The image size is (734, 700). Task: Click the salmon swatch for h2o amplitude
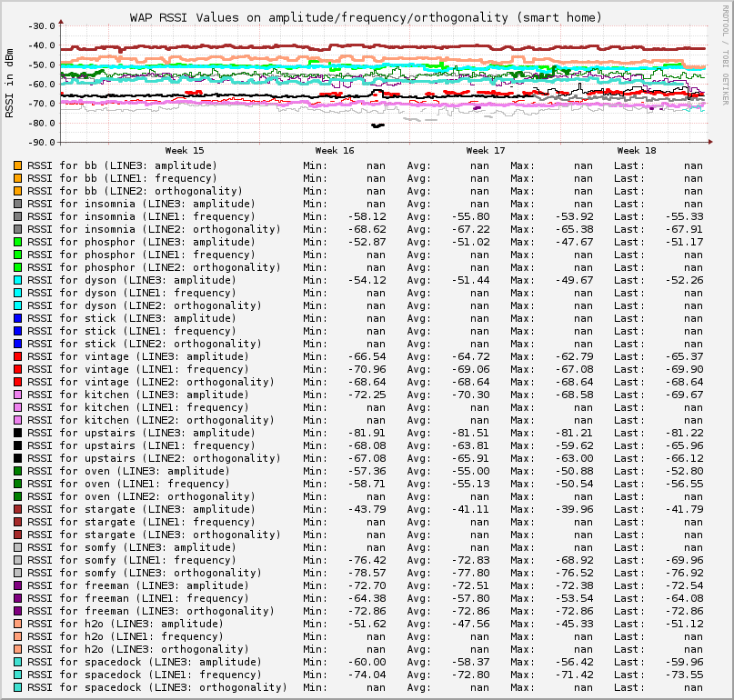[x=18, y=624]
